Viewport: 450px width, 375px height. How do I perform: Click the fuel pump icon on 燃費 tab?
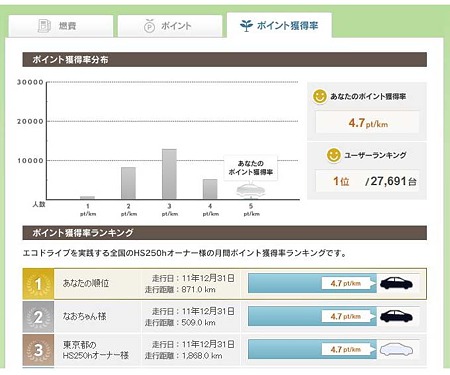point(44,26)
